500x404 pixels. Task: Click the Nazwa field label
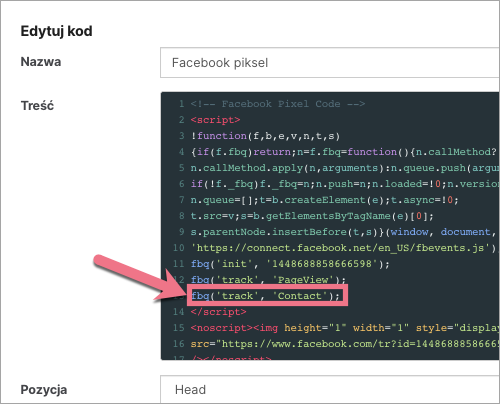coord(41,62)
